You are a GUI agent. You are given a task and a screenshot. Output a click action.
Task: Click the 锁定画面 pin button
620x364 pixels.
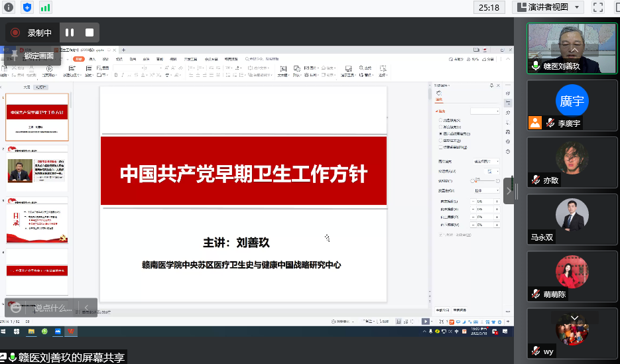33,56
